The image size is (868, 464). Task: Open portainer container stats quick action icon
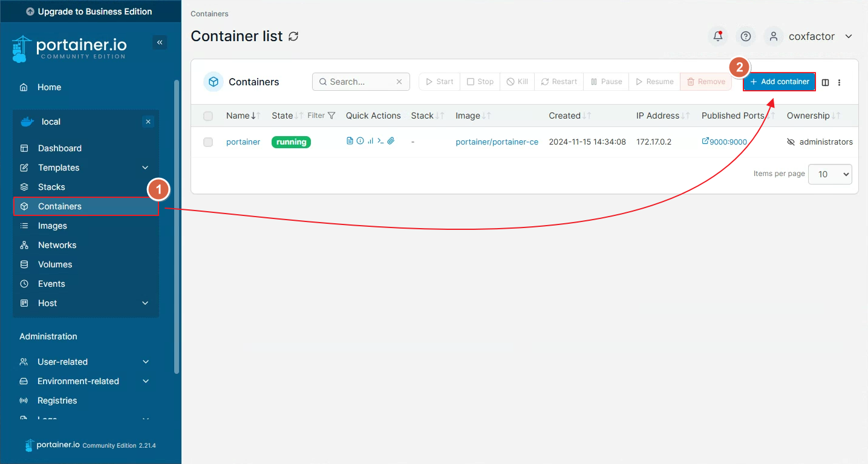[370, 141]
